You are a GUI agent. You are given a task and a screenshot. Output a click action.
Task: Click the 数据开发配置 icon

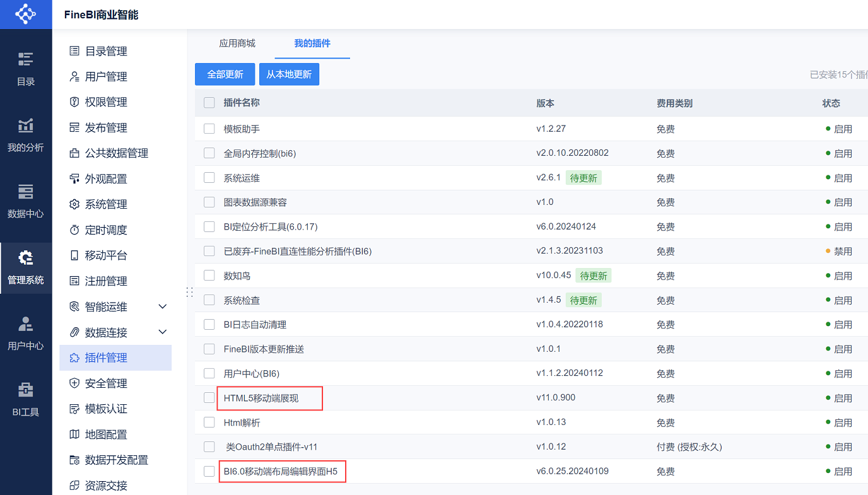point(74,460)
